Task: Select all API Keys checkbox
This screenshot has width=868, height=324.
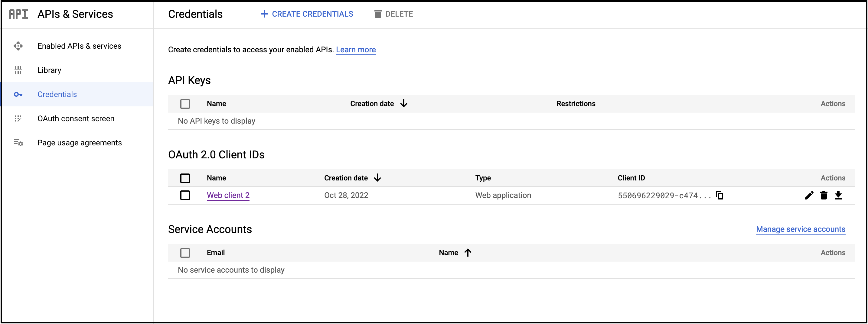Action: click(185, 104)
